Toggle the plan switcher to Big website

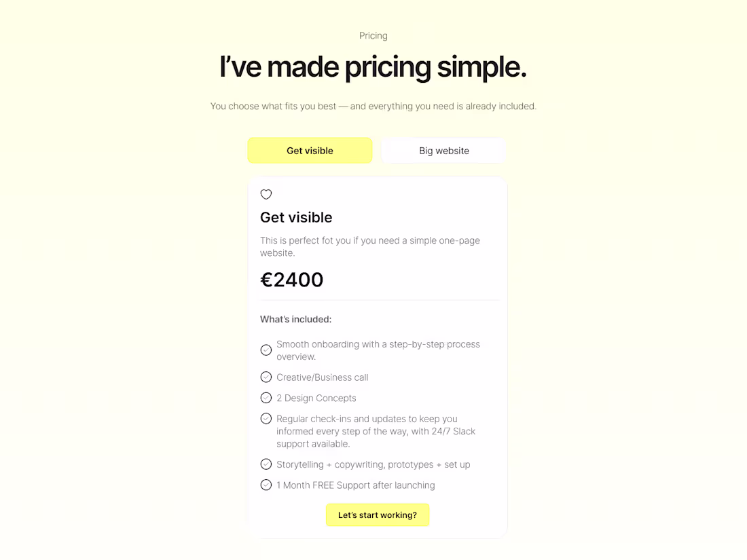[x=443, y=150]
